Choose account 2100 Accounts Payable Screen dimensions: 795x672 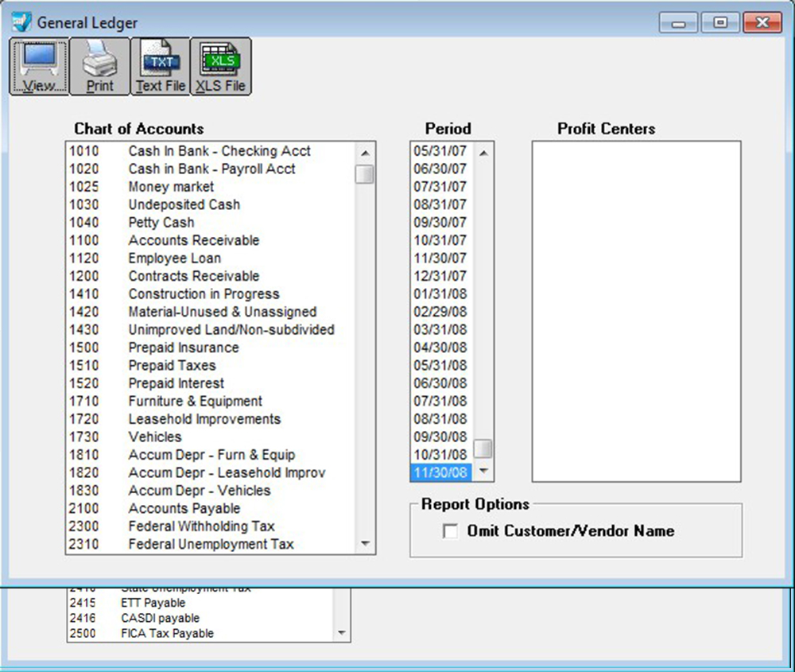coord(211,508)
